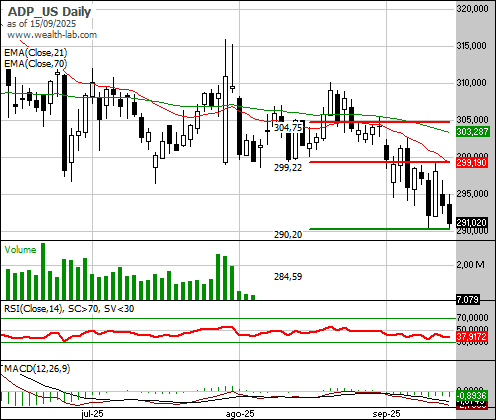
Task: Click the Volume pane label
Action: pos(20,250)
